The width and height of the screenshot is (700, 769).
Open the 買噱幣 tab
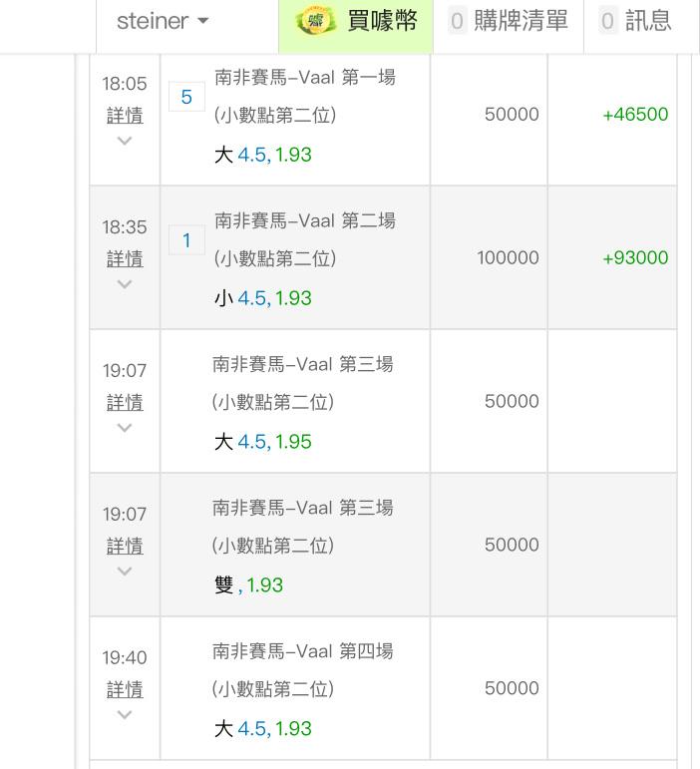(356, 21)
